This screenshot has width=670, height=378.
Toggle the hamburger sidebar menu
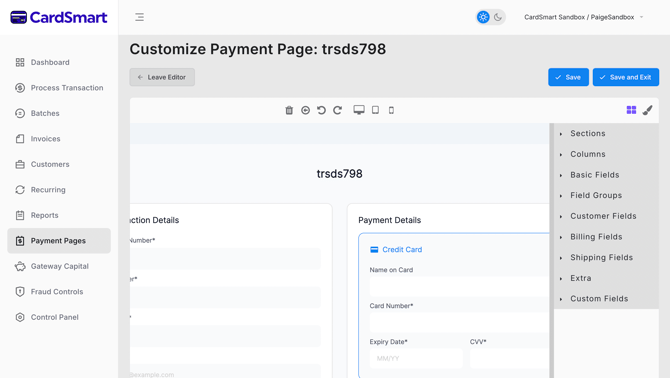click(139, 17)
